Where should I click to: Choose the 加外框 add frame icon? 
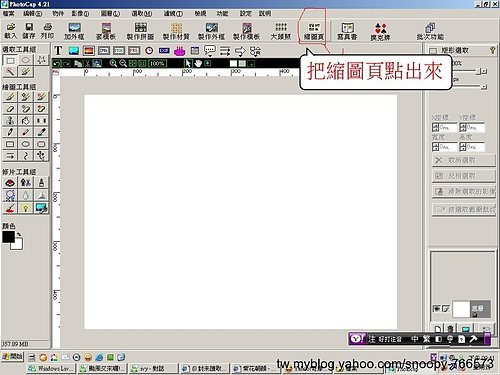click(x=74, y=31)
